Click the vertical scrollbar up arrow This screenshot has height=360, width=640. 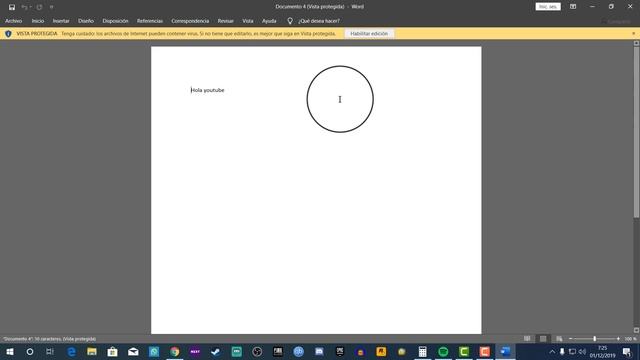(x=636, y=43)
